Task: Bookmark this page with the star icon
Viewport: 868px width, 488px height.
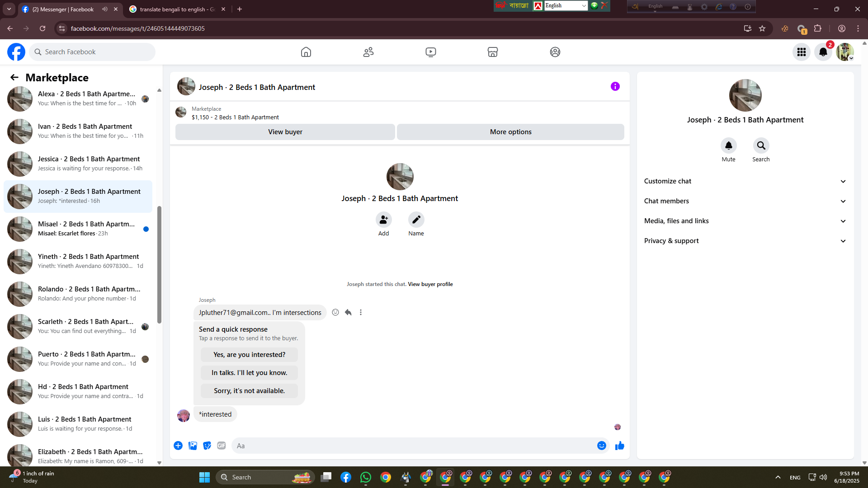Action: (762, 28)
